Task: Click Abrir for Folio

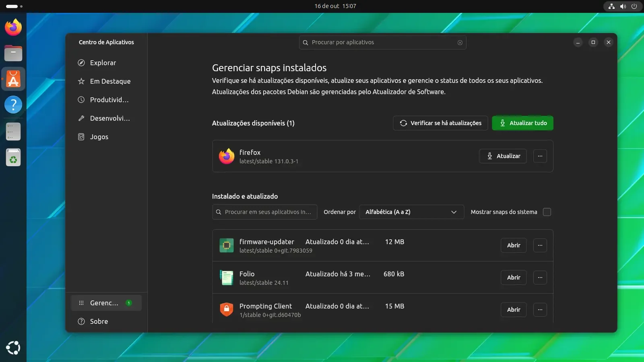Action: point(514,278)
